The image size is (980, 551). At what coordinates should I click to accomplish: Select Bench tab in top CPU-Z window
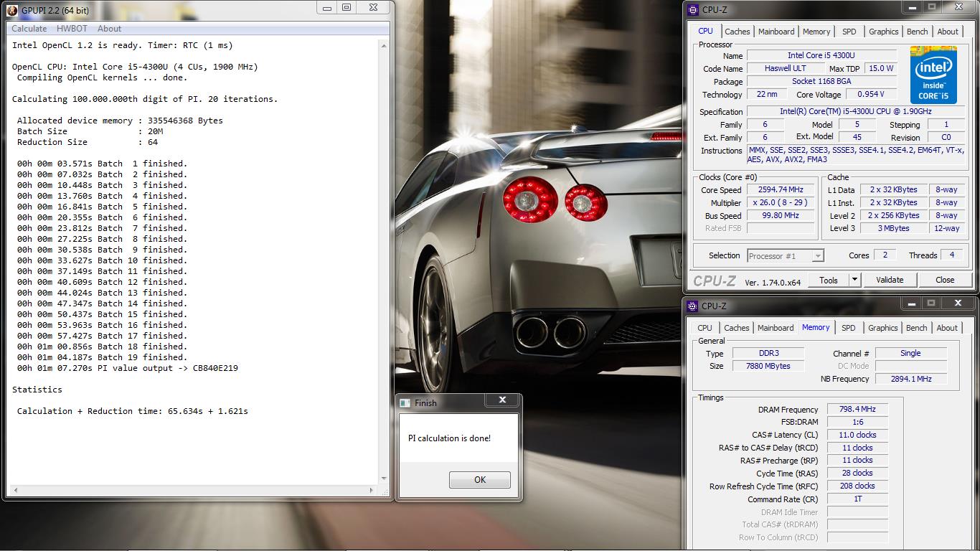pyautogui.click(x=917, y=32)
